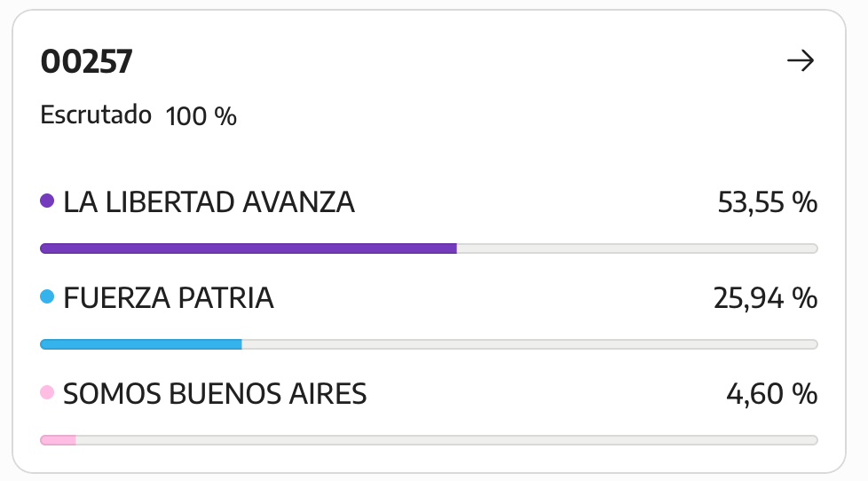Click the SOMOS BUENOS AIRES party name
The image size is (868, 481).
click(215, 393)
